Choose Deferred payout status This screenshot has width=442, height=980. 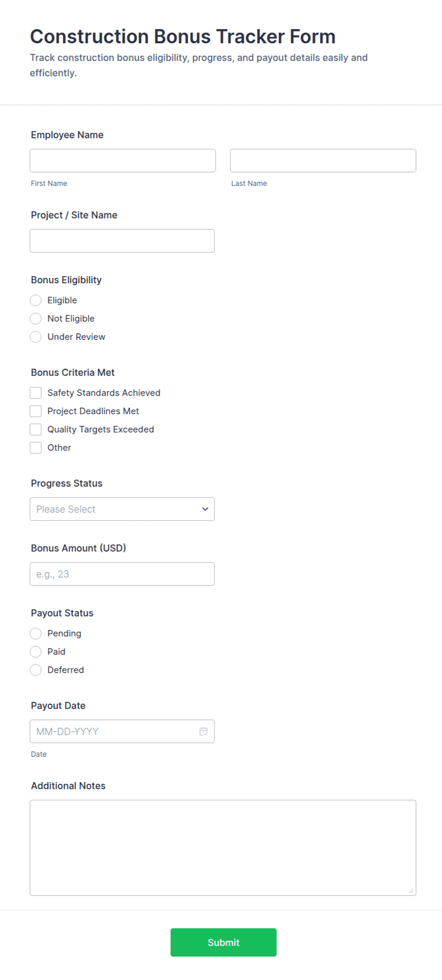(36, 670)
